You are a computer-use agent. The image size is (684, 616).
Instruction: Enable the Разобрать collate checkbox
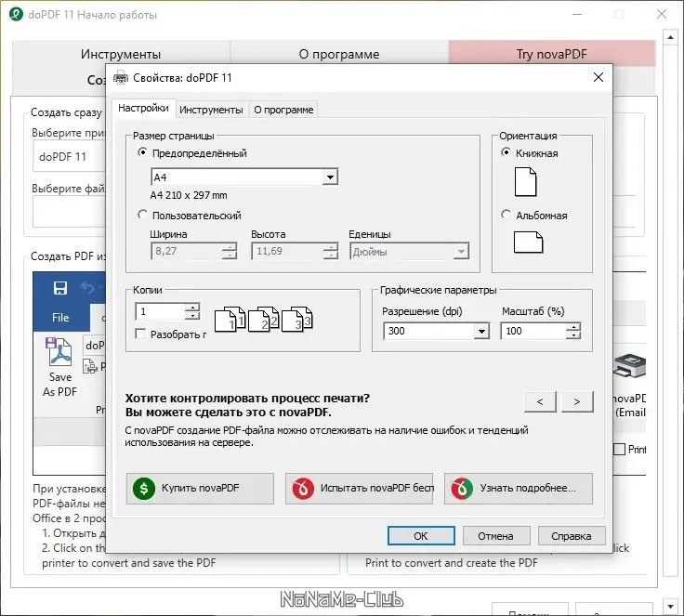pyautogui.click(x=140, y=334)
